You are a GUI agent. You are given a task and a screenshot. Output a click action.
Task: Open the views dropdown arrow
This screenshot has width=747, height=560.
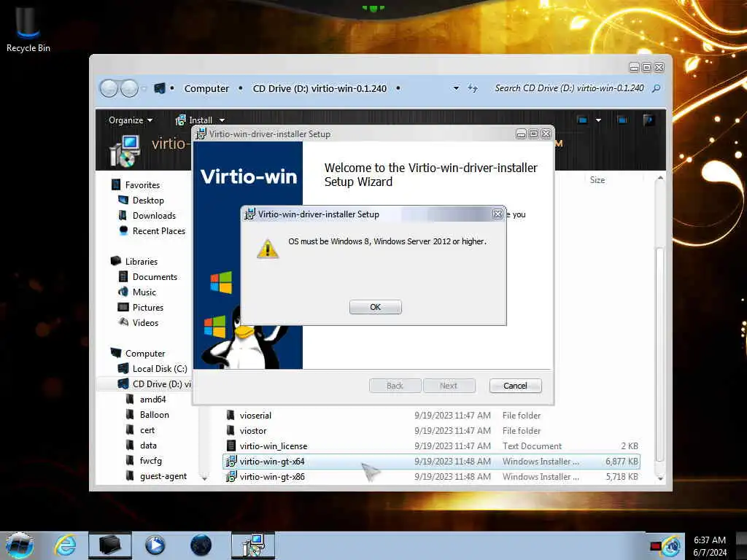[598, 120]
